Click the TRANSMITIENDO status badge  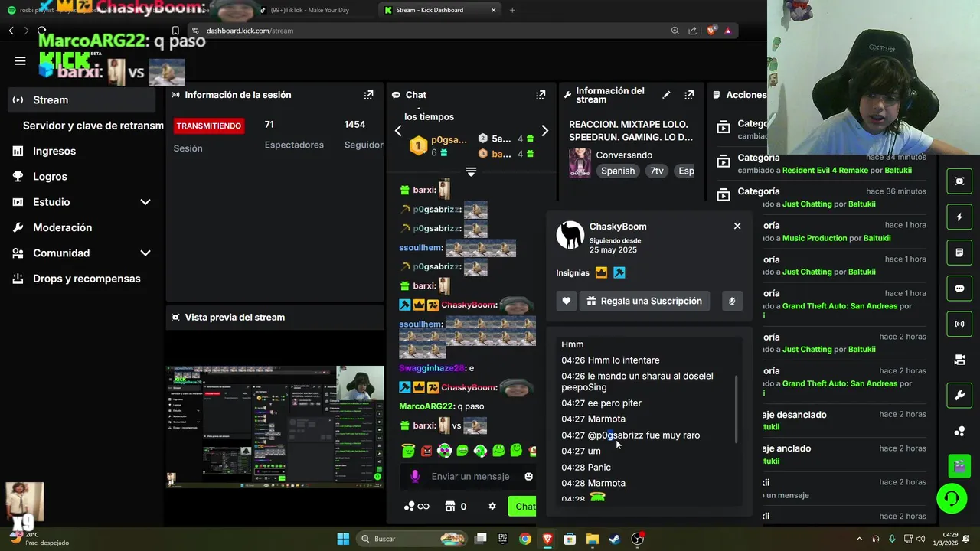click(209, 126)
